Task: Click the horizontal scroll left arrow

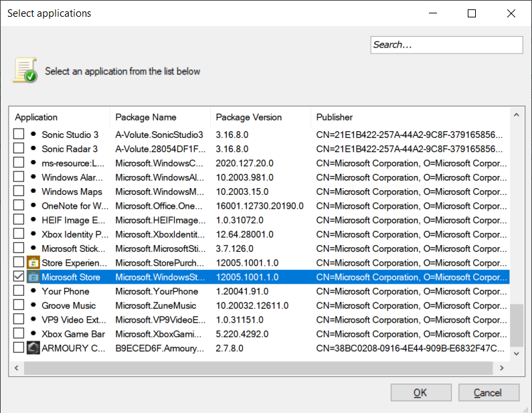Action: 17,368
